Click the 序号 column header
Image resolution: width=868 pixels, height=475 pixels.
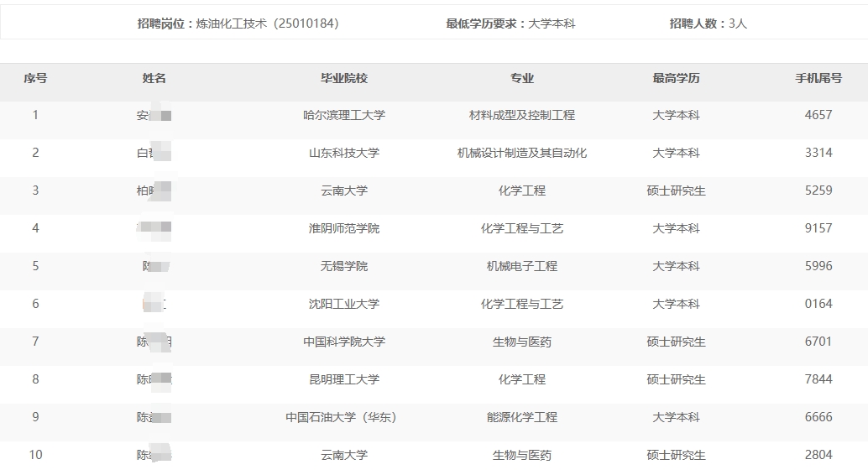[35, 78]
